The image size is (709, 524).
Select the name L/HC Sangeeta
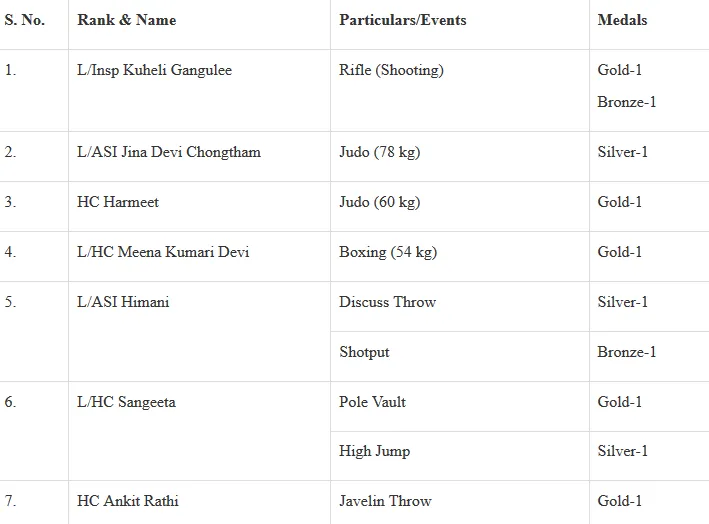pyautogui.click(x=128, y=402)
